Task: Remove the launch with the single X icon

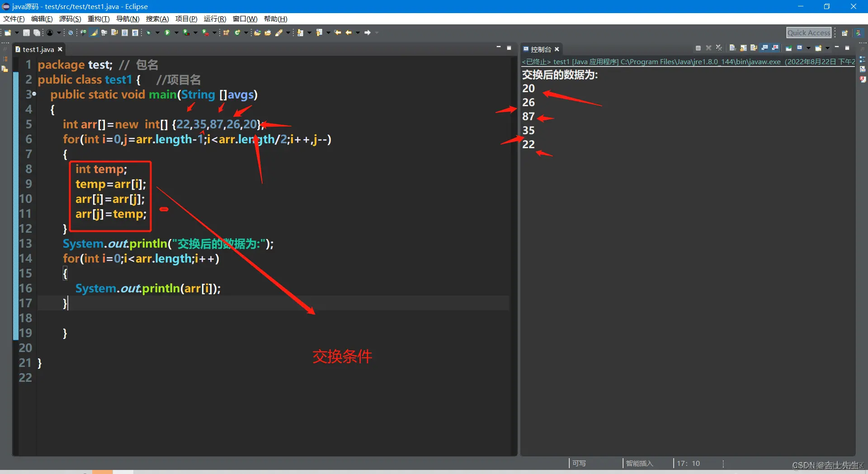Action: (x=708, y=48)
